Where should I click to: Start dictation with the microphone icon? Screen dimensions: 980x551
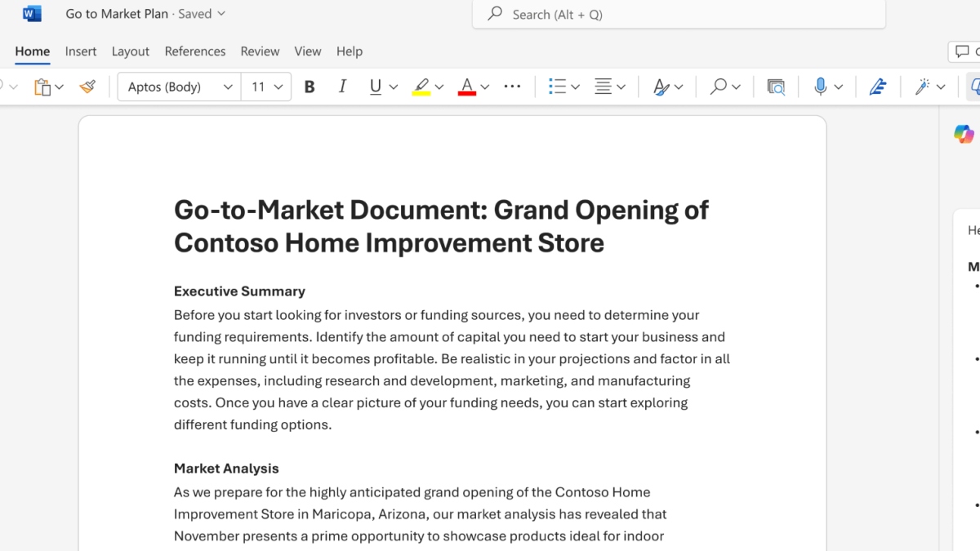tap(821, 87)
